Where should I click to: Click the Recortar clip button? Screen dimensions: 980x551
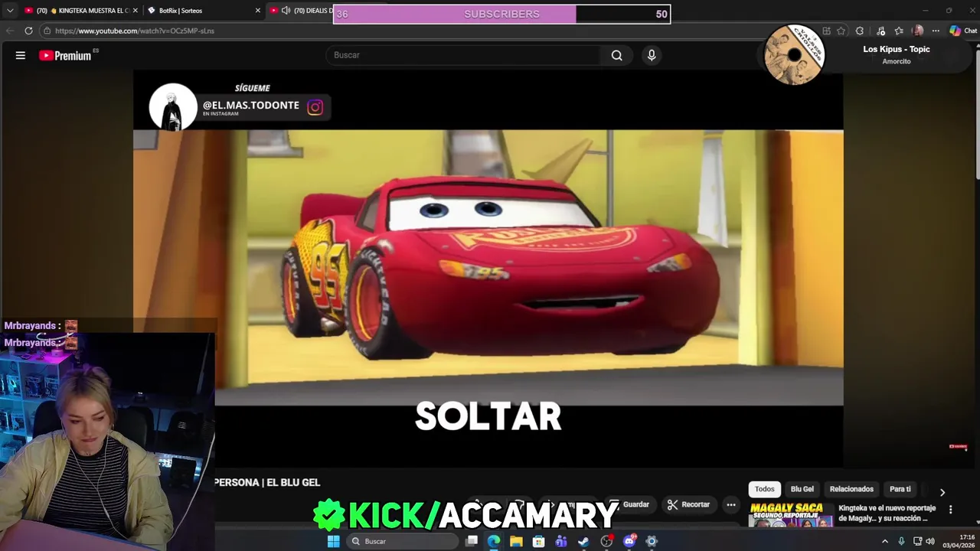click(688, 504)
